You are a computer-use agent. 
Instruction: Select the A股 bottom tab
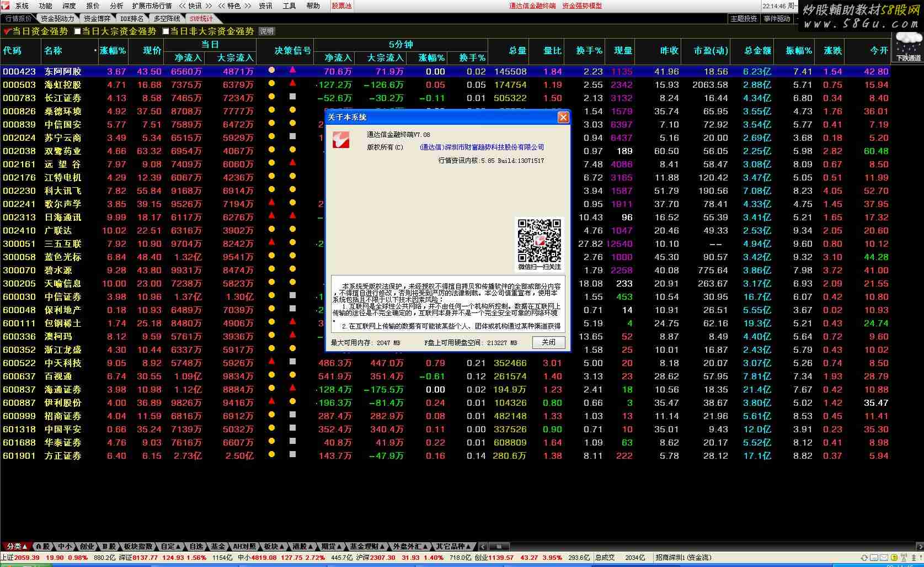point(44,547)
